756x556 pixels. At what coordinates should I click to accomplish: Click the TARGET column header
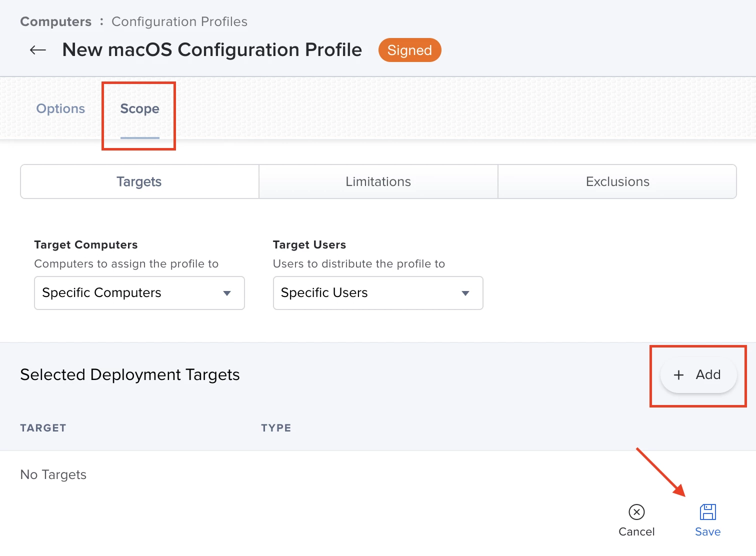(x=43, y=428)
